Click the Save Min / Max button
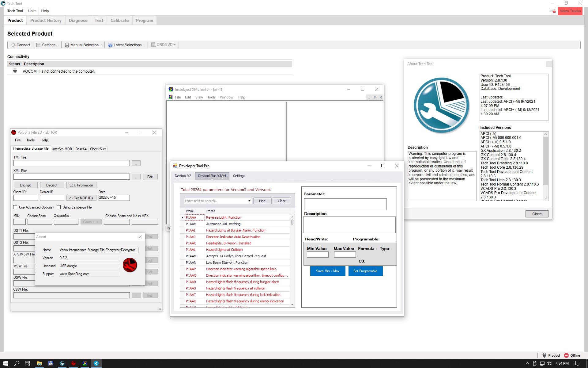Screen dimensions: 588x368 pyautogui.click(x=328, y=271)
